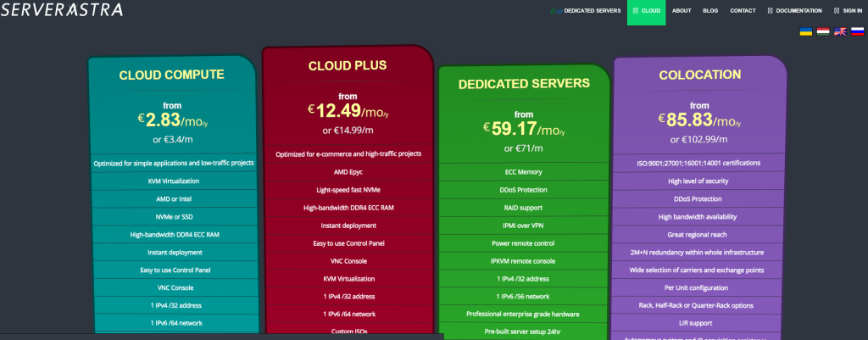Click the Colocation card title

[699, 75]
